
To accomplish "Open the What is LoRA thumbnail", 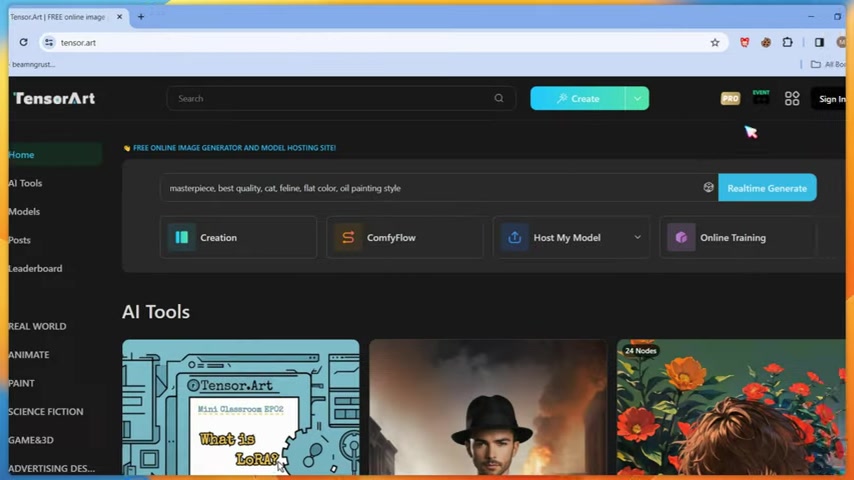I will 241,407.
